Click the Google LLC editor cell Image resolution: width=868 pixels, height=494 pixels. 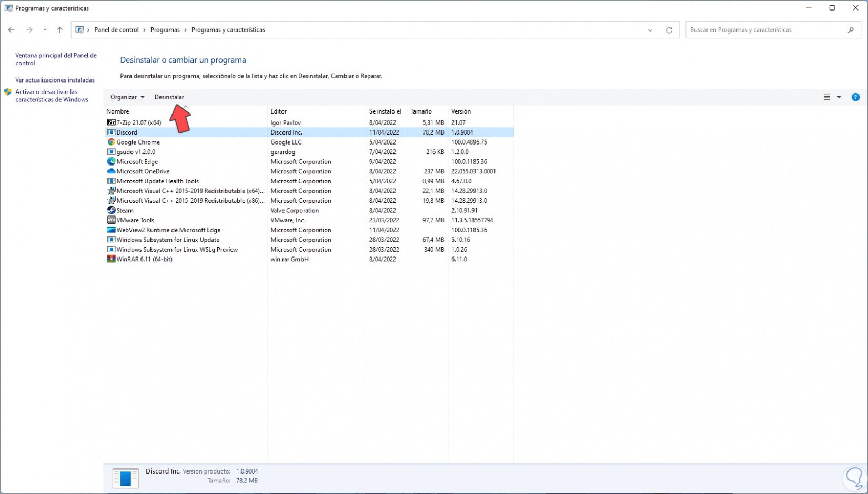[286, 142]
